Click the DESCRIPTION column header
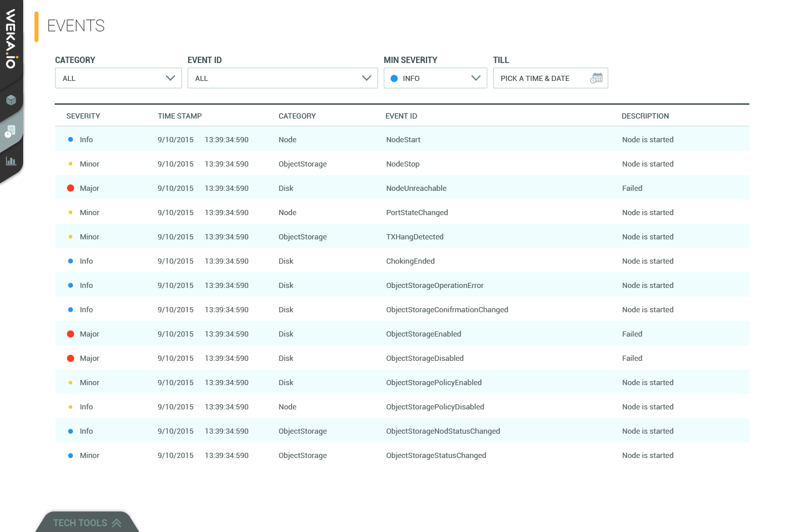This screenshot has width=787, height=532. pos(645,116)
